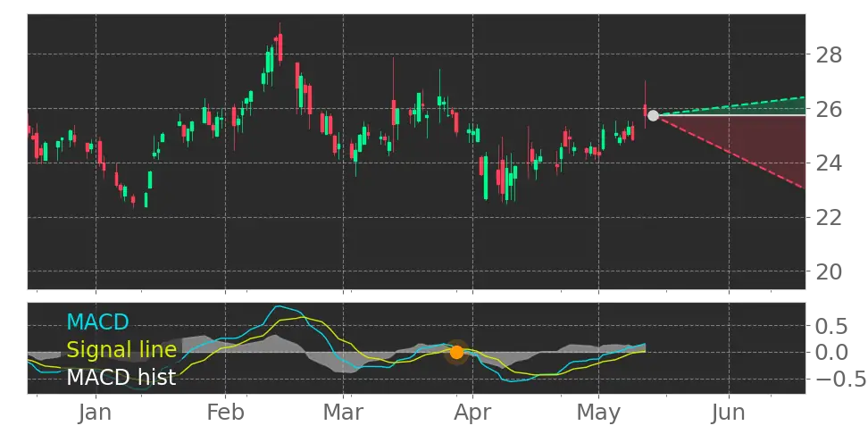Click the Feb month axis label
Viewport: 868px width, 434px height.
tap(225, 413)
